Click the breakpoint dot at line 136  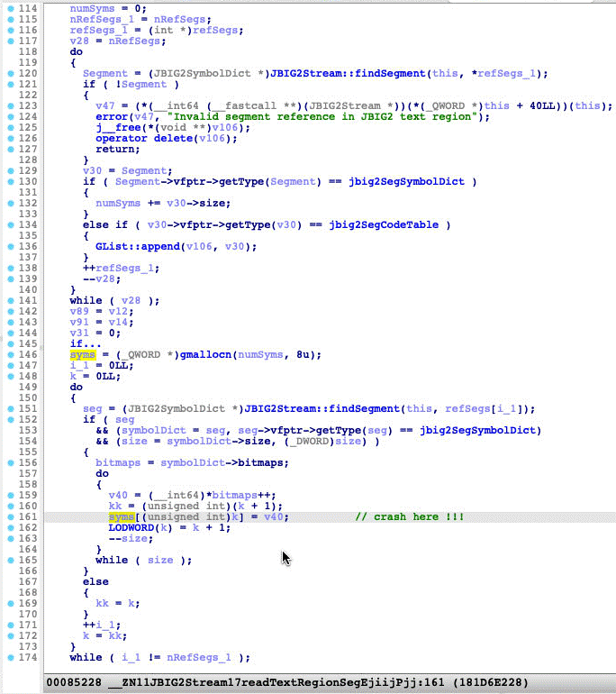point(8,246)
